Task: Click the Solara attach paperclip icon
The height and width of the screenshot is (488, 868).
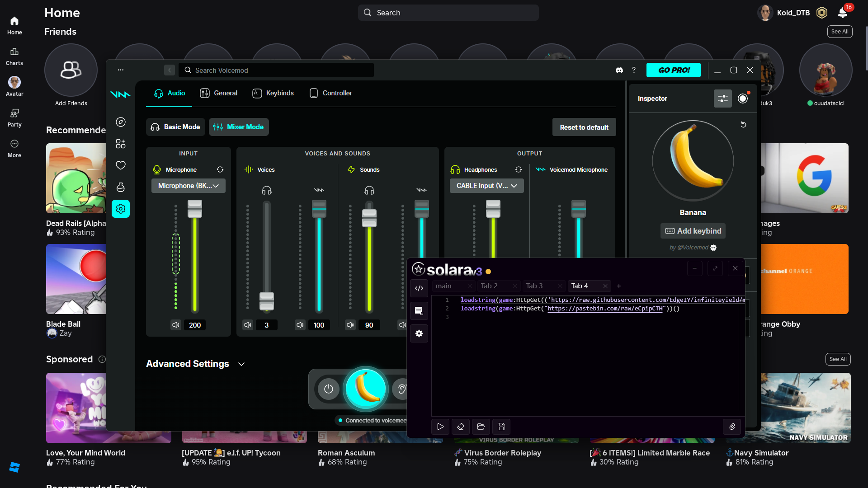Action: [732, 427]
